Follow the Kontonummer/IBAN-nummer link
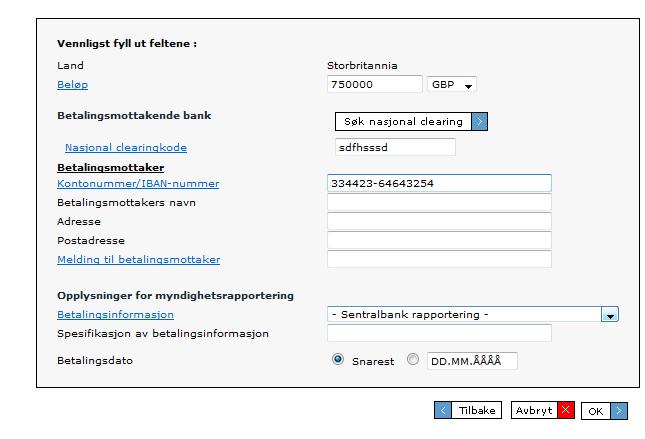The image size is (645, 439). [x=138, y=184]
